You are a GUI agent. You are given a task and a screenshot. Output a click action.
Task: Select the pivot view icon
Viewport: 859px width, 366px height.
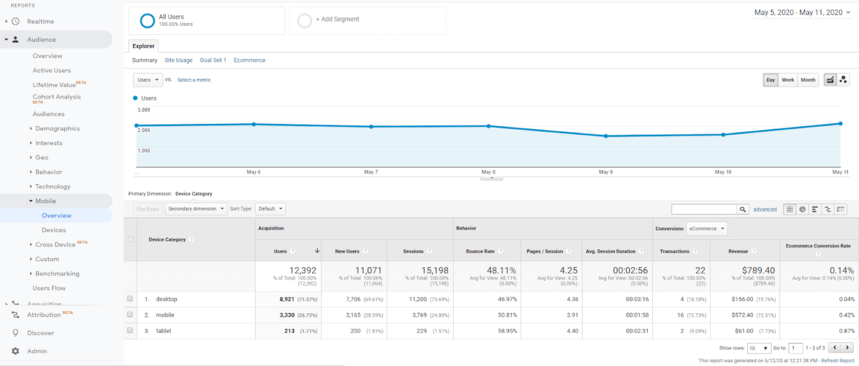pyautogui.click(x=840, y=209)
